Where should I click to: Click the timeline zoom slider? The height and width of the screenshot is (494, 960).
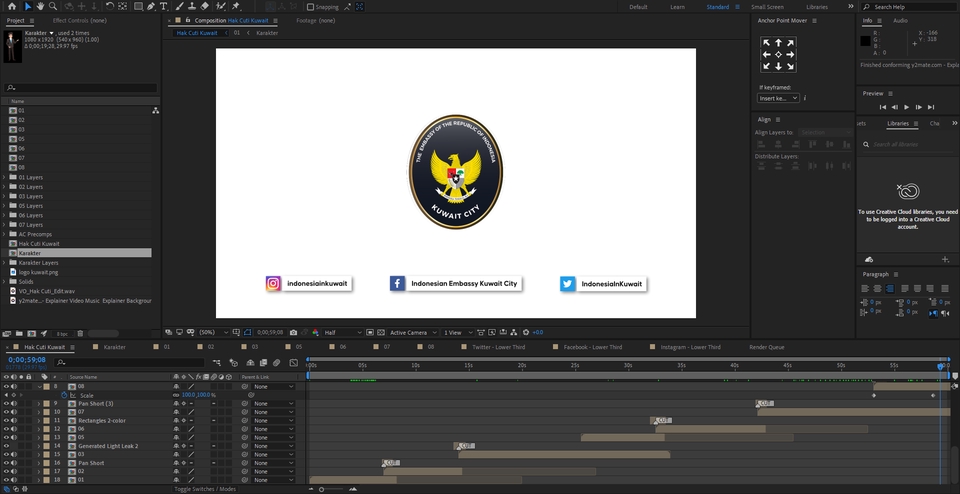tap(321, 489)
